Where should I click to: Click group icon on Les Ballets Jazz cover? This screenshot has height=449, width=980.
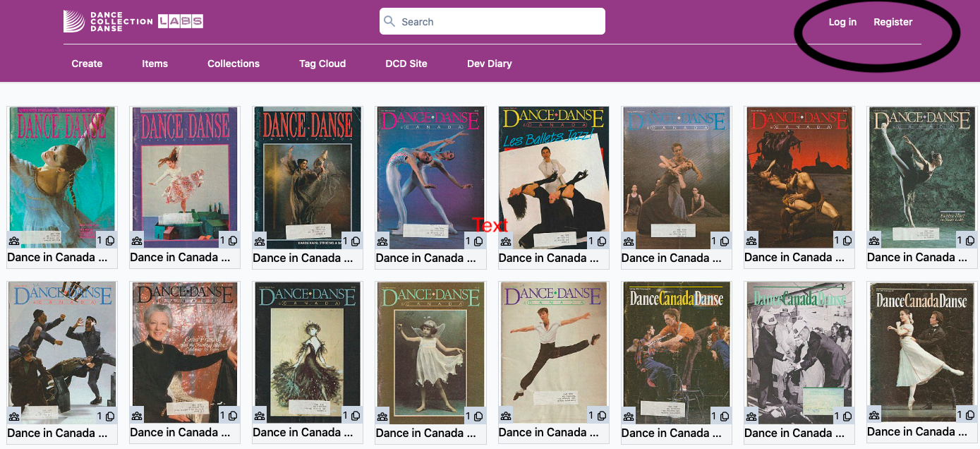(x=505, y=241)
